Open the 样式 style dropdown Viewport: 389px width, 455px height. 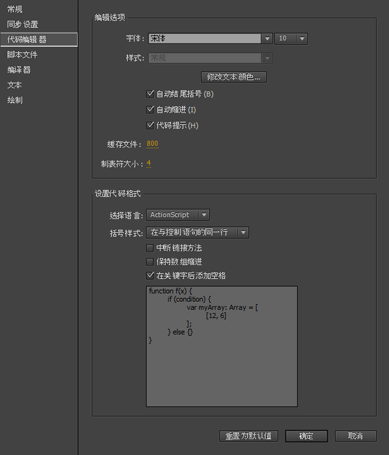[210, 58]
